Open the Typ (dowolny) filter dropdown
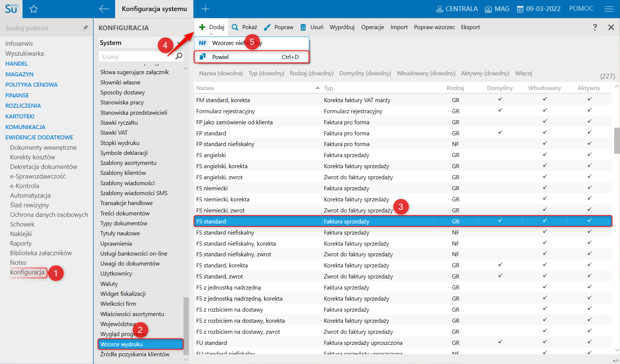620x364 pixels. tap(266, 73)
